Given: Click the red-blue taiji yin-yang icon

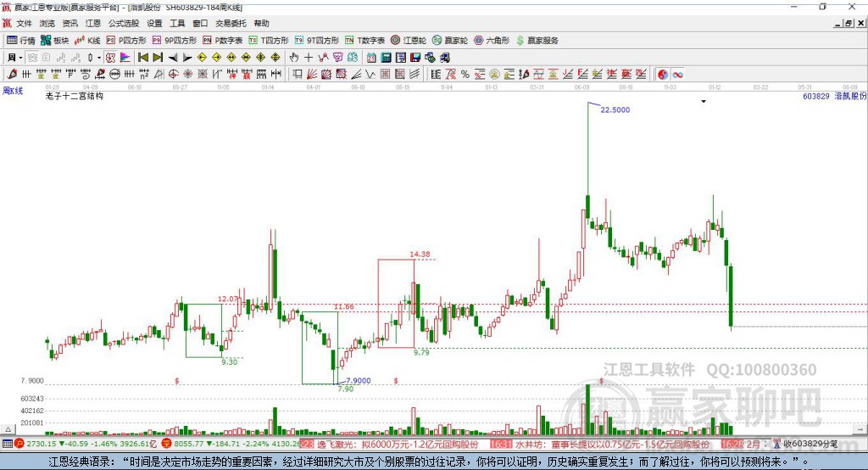Looking at the screenshot, I should (663, 74).
